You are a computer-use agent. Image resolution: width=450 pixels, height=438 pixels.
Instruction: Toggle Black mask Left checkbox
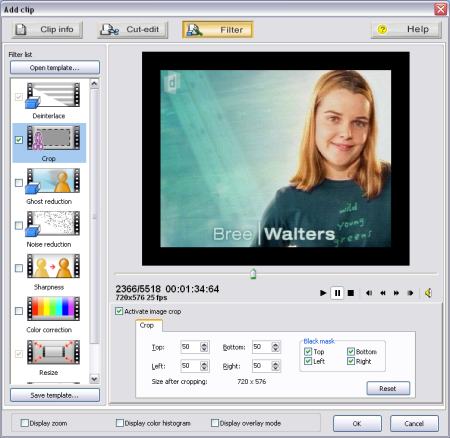(308, 361)
